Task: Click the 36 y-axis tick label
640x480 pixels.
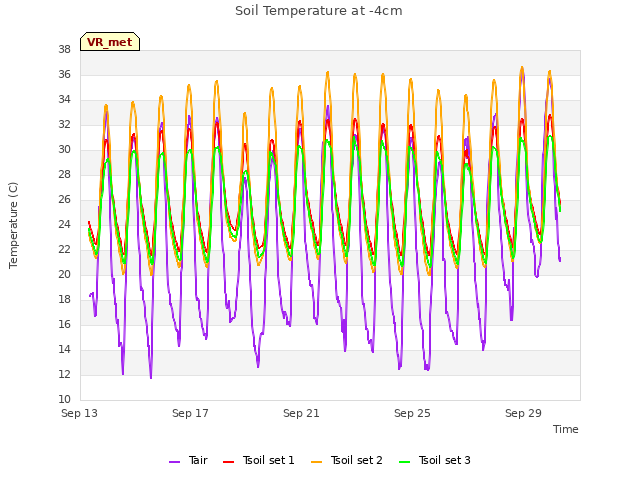Action: pyautogui.click(x=64, y=75)
